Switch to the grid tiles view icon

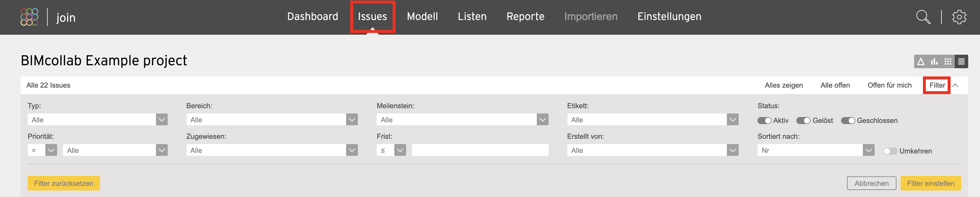(x=948, y=61)
